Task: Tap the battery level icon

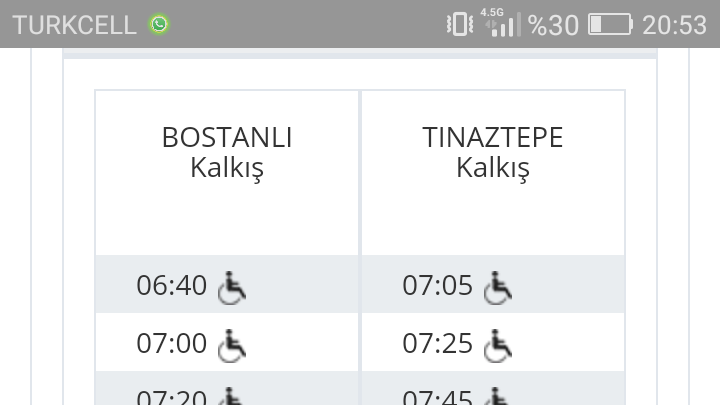Action: [x=611, y=24]
